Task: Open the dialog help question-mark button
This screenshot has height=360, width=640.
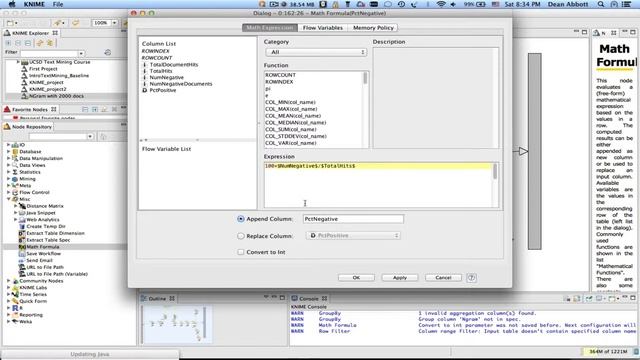Action: click(x=471, y=278)
